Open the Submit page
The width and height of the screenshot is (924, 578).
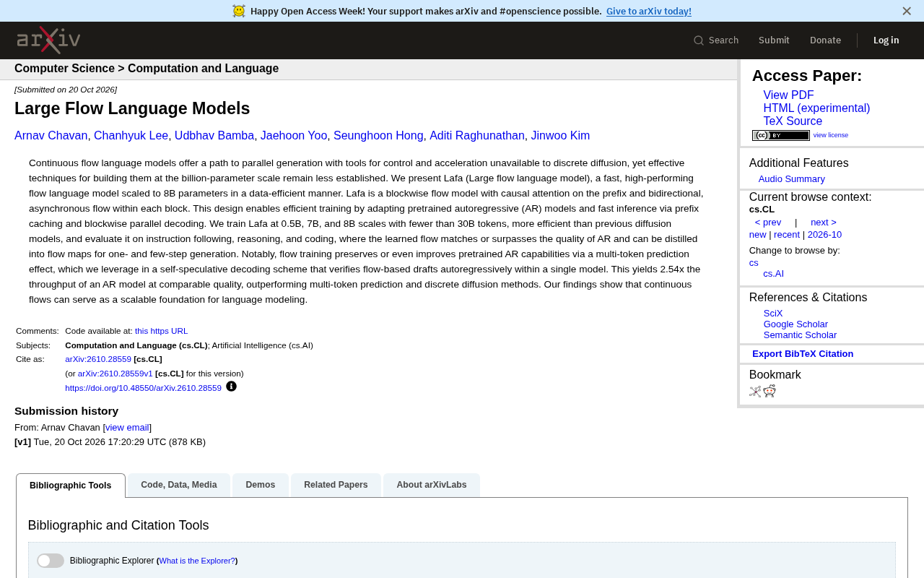[774, 40]
